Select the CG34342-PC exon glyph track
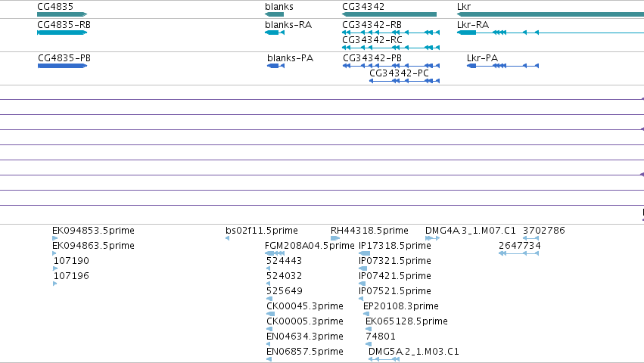This screenshot has height=363, width=644. 405,81
